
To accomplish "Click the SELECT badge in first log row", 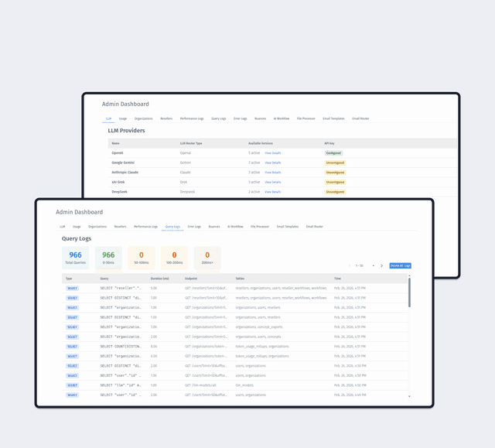I will tap(72, 288).
